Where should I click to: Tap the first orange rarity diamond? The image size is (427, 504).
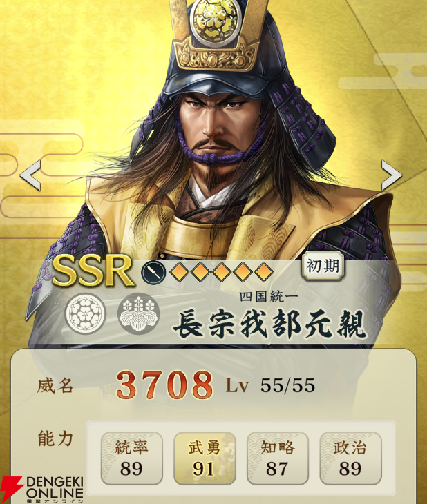point(179,272)
